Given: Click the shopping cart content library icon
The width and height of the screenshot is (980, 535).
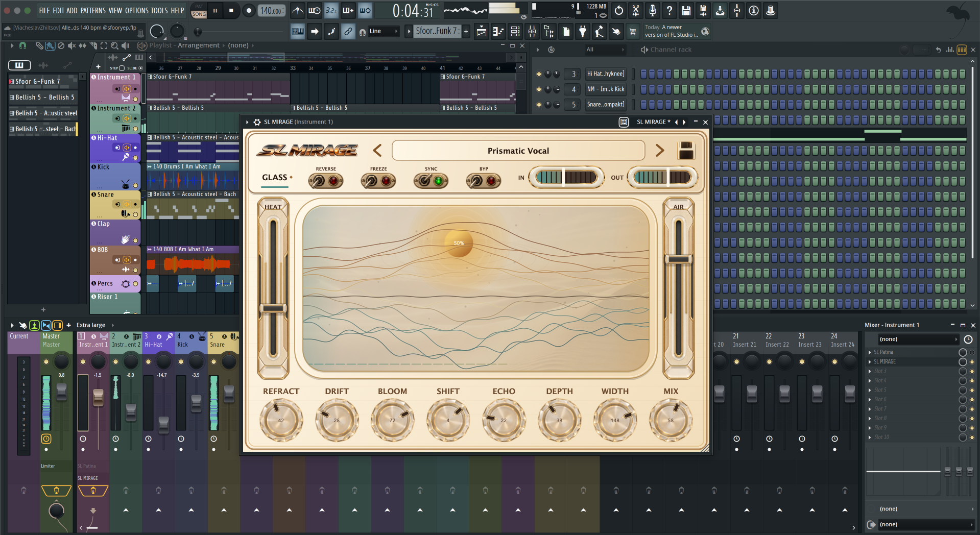Looking at the screenshot, I should click(633, 32).
